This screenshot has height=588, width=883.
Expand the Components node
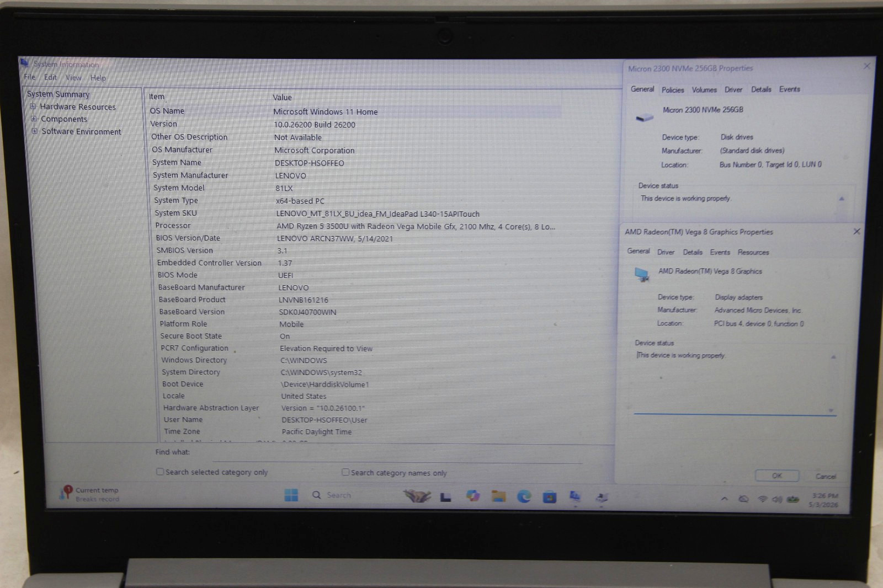pyautogui.click(x=34, y=119)
